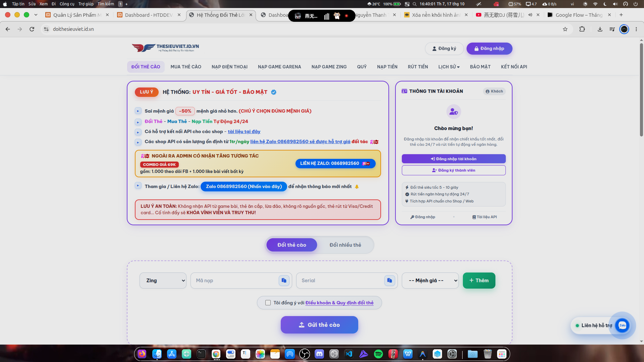Open the tài liệu tại đây link
The width and height of the screenshot is (644, 362).
pyautogui.click(x=244, y=132)
